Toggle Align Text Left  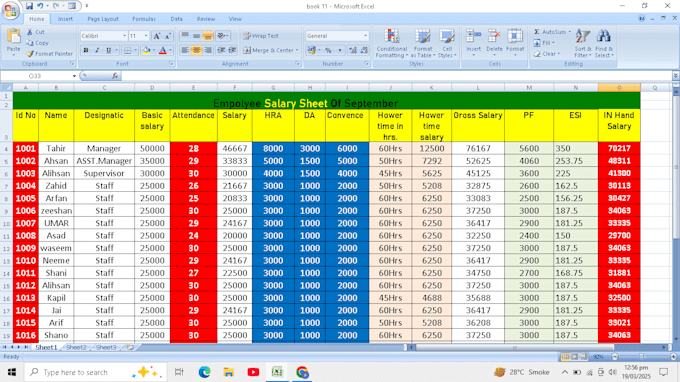(185, 50)
